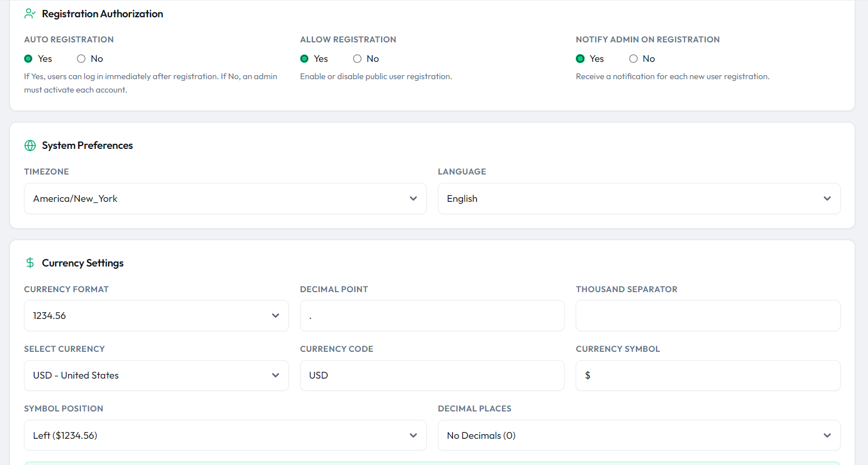Click the DECIMAL PLACES label
Image resolution: width=868 pixels, height=465 pixels.
[475, 409]
